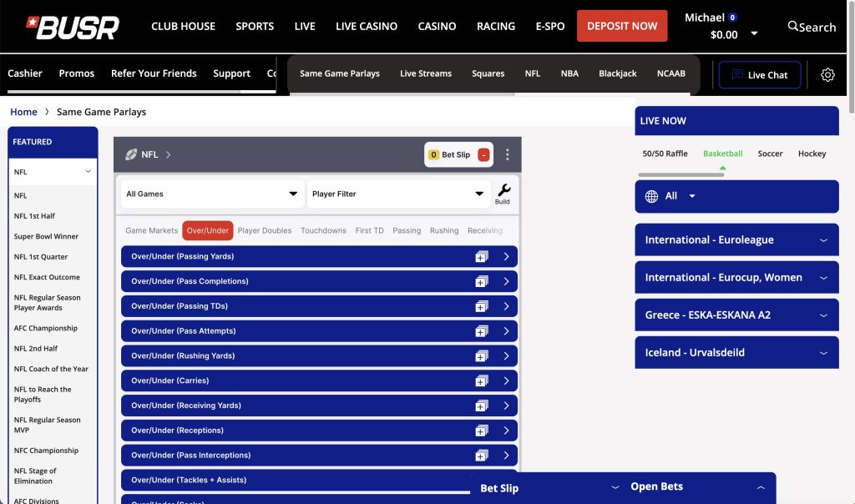The image size is (855, 504).
Task: Open the site settings gear
Action: [x=827, y=74]
